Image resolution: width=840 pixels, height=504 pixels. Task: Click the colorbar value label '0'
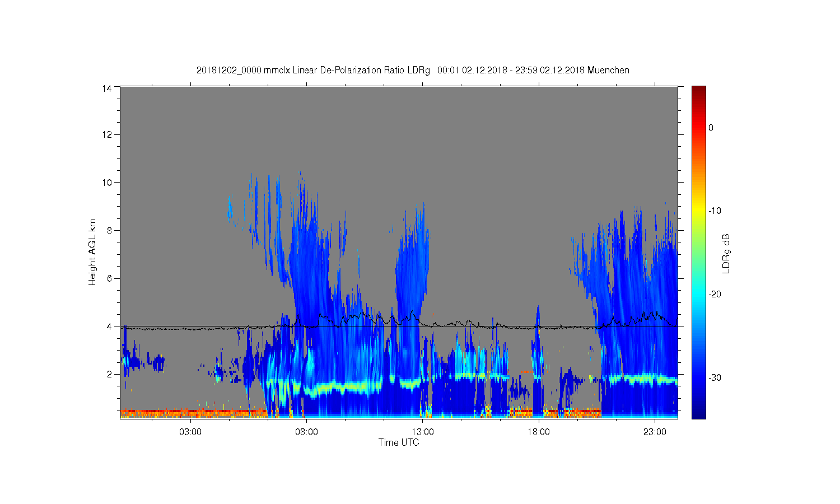(x=711, y=128)
